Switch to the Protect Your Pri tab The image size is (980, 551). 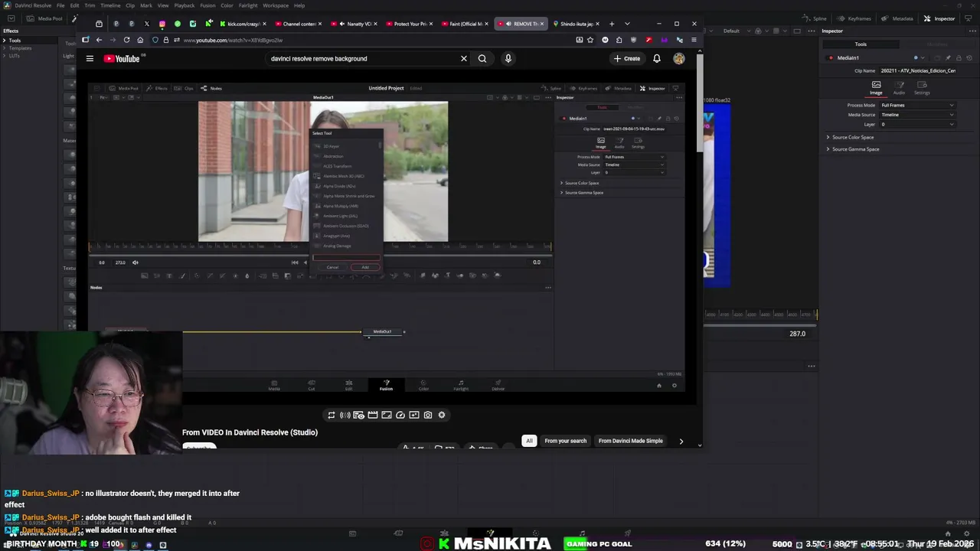point(409,24)
